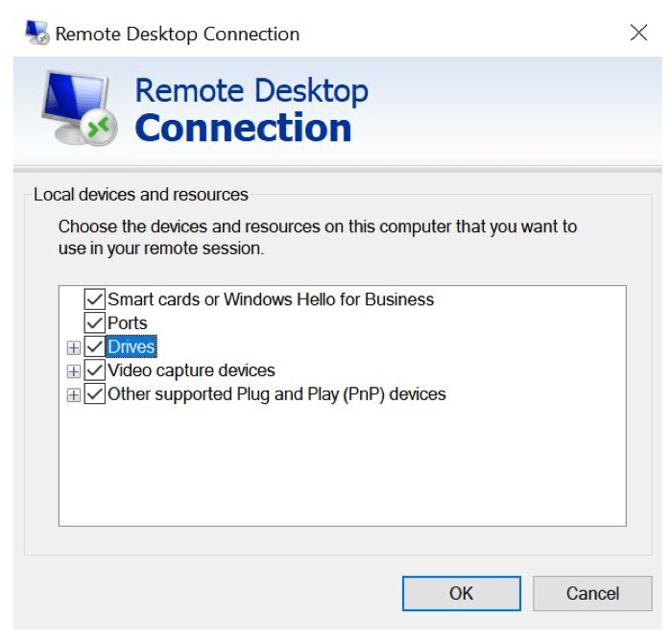
Task: Expand Other supported Plug and Play devices
Action: click(x=73, y=394)
